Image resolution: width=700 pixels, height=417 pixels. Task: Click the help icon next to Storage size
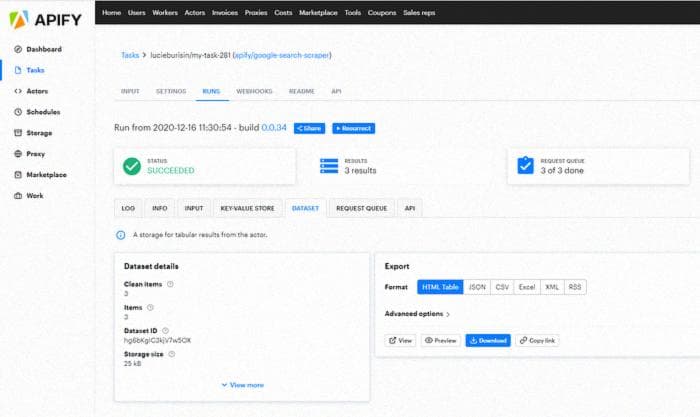(171, 353)
